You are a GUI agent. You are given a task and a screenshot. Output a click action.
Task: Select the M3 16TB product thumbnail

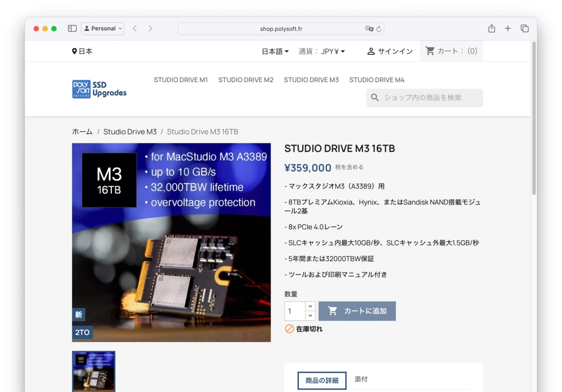pyautogui.click(x=94, y=371)
